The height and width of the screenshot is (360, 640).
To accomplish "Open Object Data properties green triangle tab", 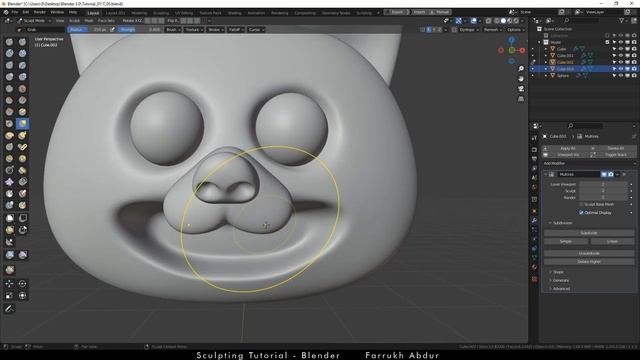I will tap(534, 257).
